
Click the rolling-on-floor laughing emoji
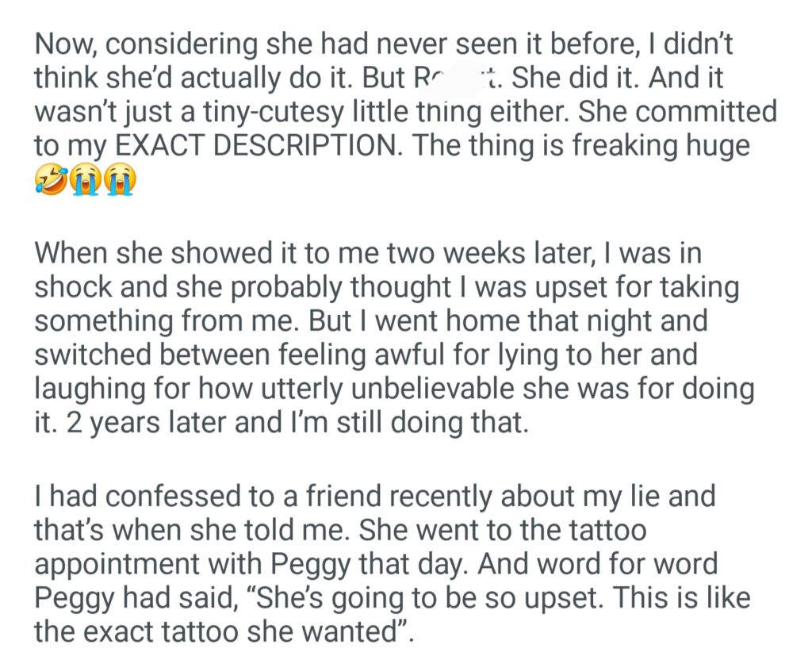(x=49, y=181)
